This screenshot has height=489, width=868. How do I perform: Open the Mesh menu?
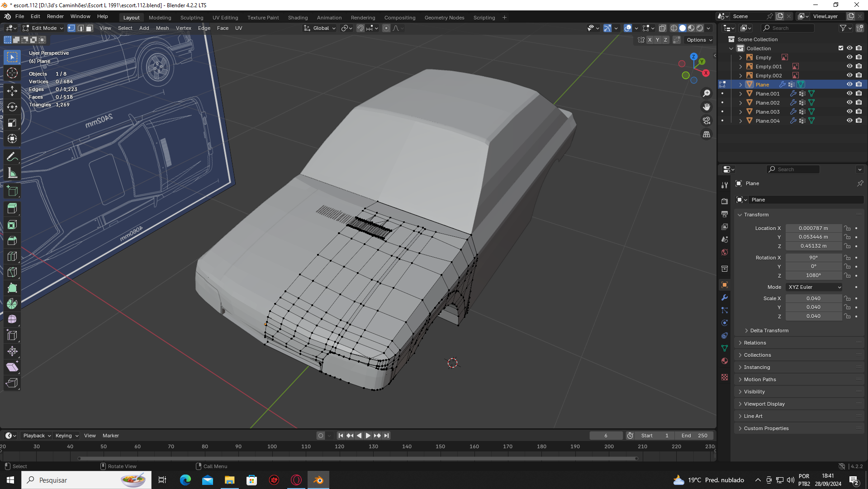pos(162,28)
